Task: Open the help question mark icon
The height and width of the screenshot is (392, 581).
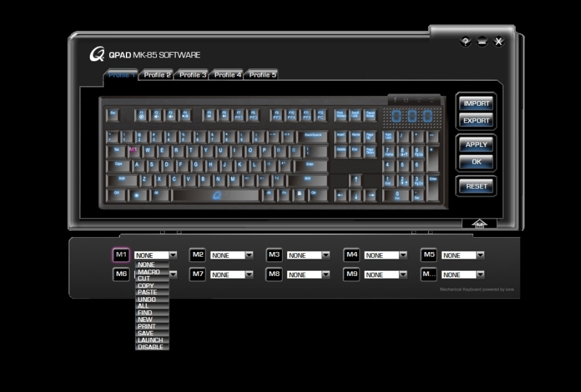Action: tap(465, 41)
